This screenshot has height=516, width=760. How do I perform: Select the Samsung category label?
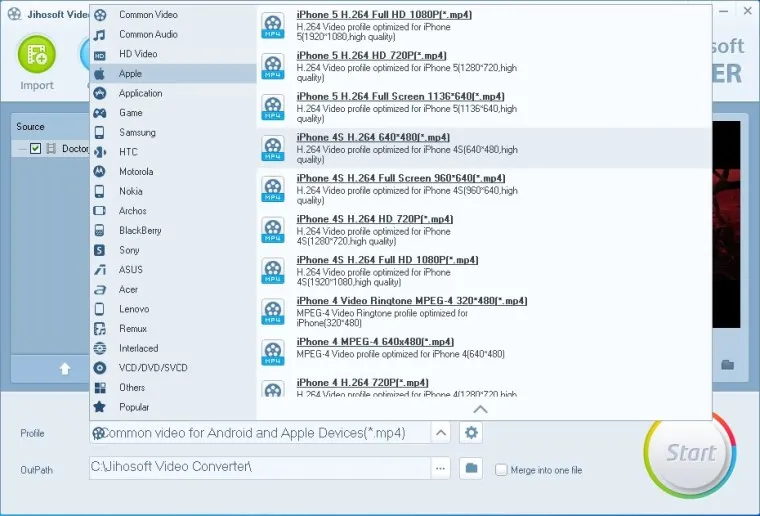(138, 132)
